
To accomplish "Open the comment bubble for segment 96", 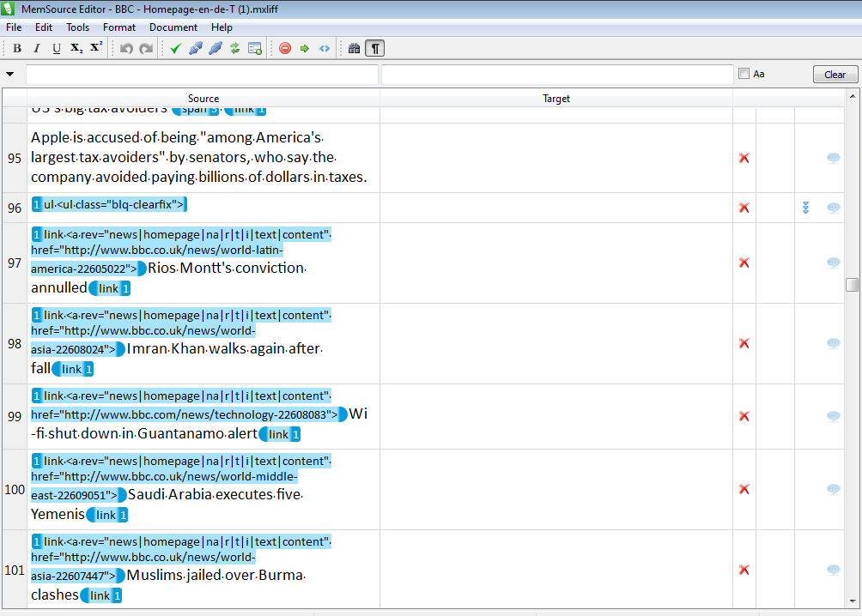I will [834, 208].
